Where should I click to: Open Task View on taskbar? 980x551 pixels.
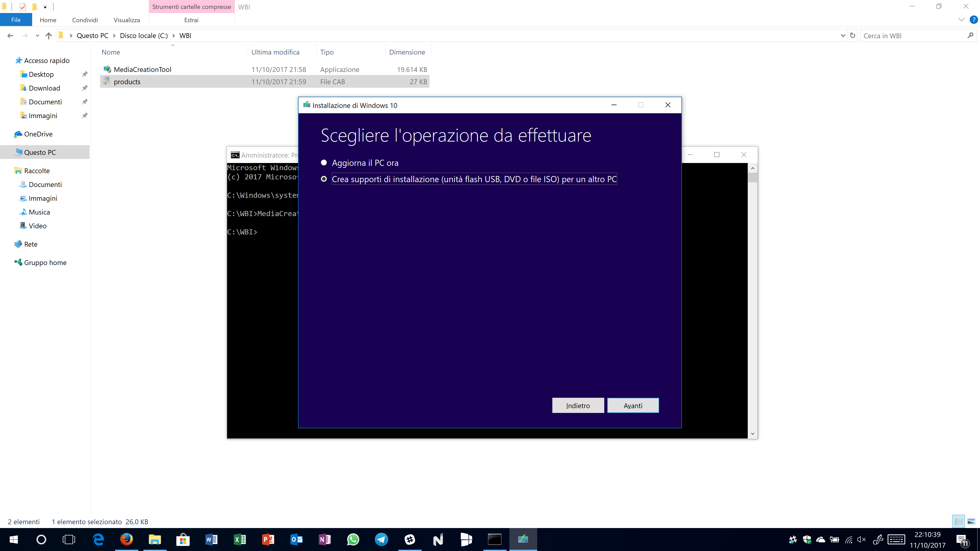click(69, 539)
